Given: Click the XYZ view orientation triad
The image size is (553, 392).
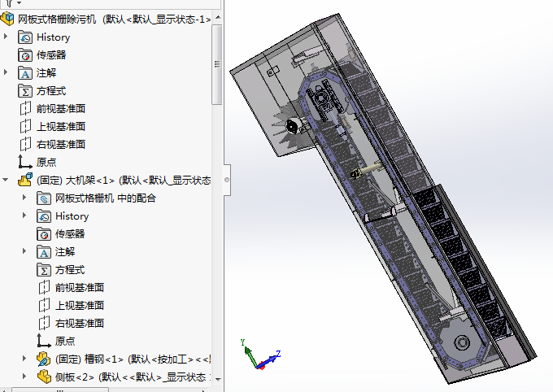Looking at the screenshot, I should tap(260, 355).
